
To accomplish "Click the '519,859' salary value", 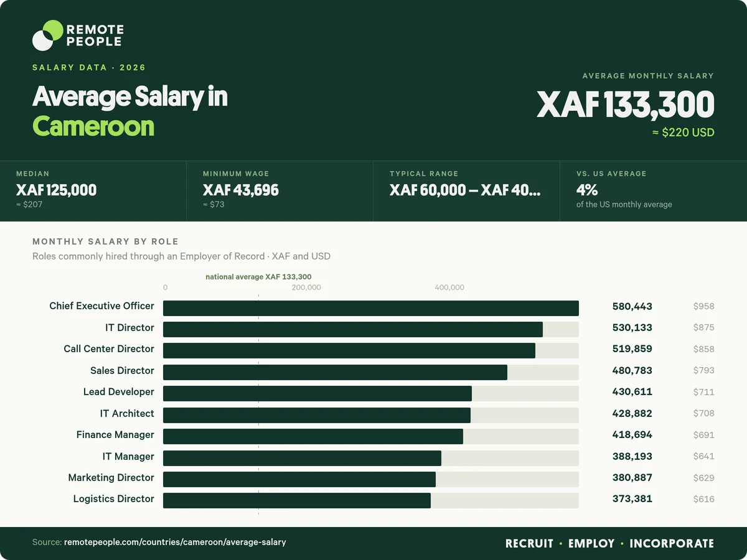I will coord(632,349).
